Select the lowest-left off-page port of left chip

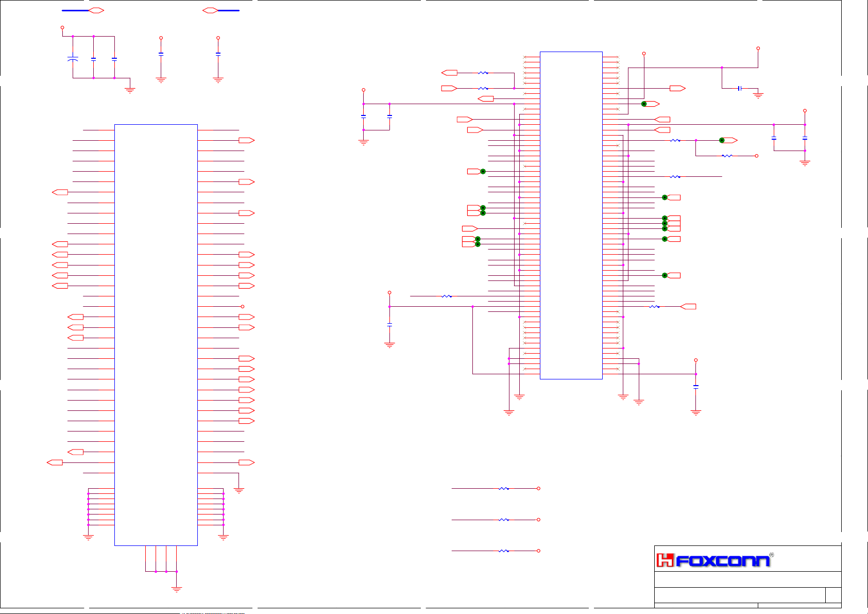[x=55, y=462]
